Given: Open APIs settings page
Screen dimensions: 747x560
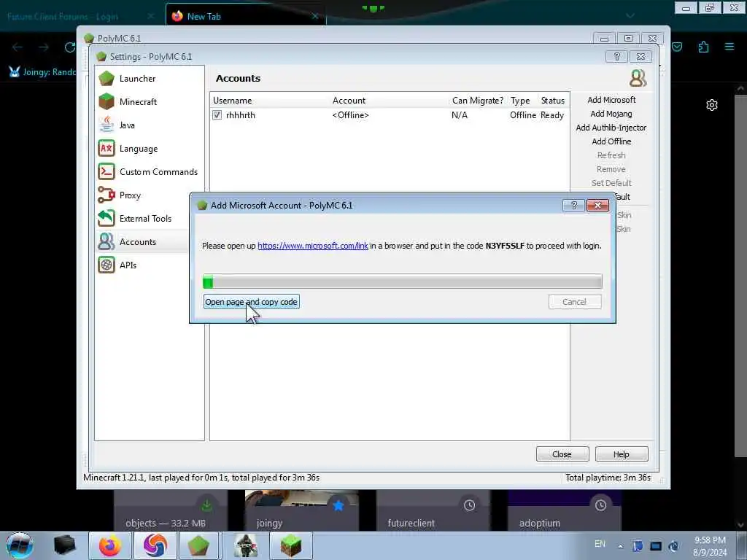Looking at the screenshot, I should 143,265.
